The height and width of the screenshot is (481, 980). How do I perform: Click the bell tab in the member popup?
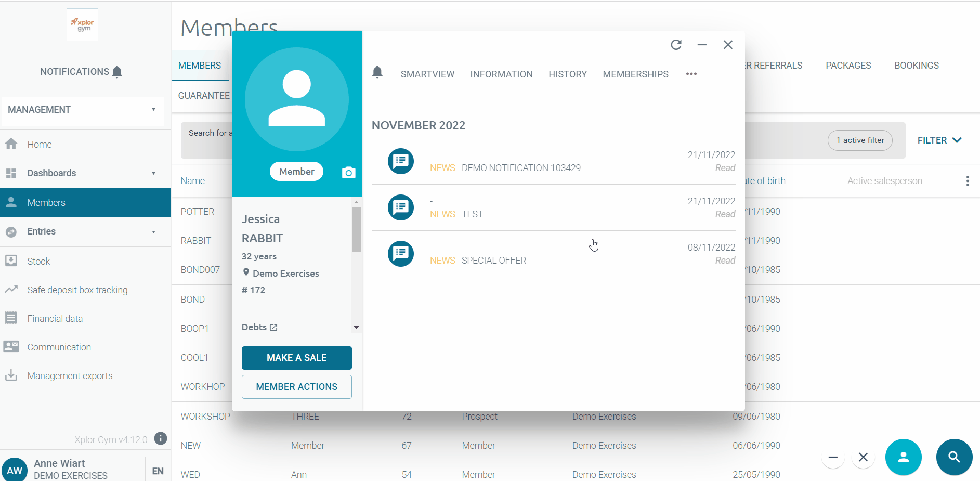tap(377, 72)
